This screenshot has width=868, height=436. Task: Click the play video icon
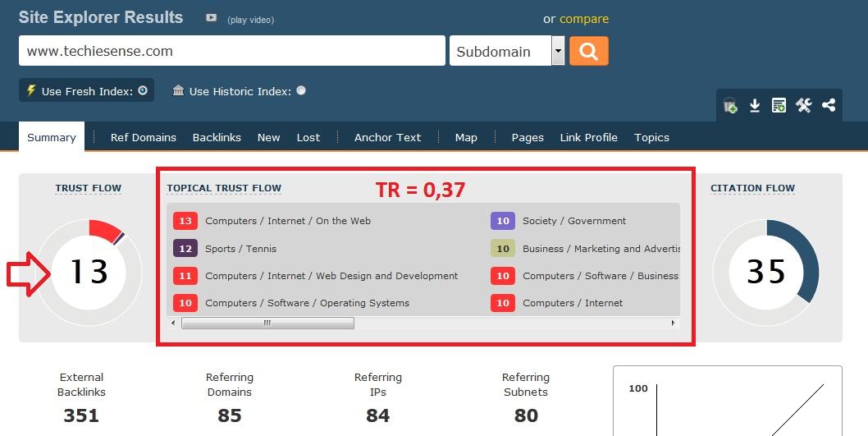pos(212,18)
